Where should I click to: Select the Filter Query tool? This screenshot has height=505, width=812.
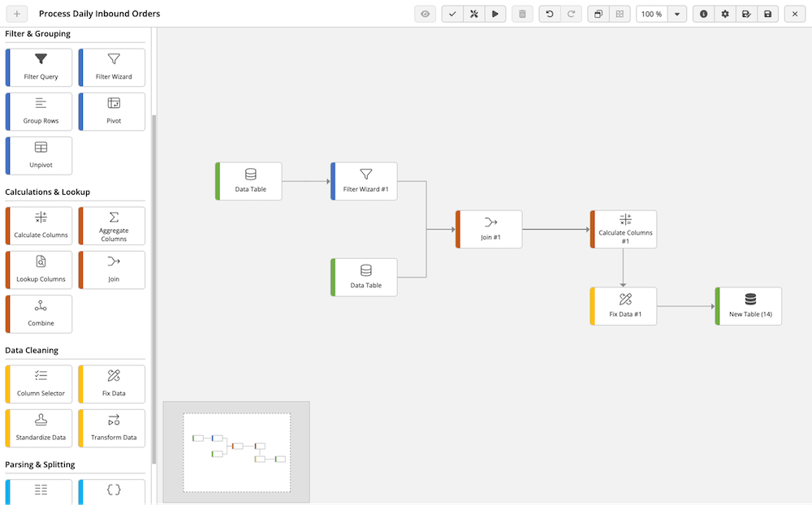[39, 67]
